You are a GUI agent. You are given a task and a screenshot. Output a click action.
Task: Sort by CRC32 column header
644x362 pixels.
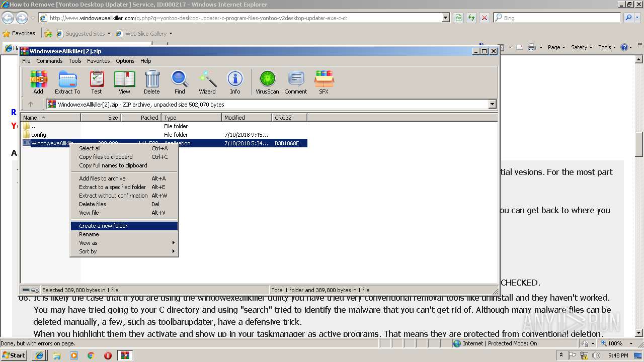pos(289,117)
